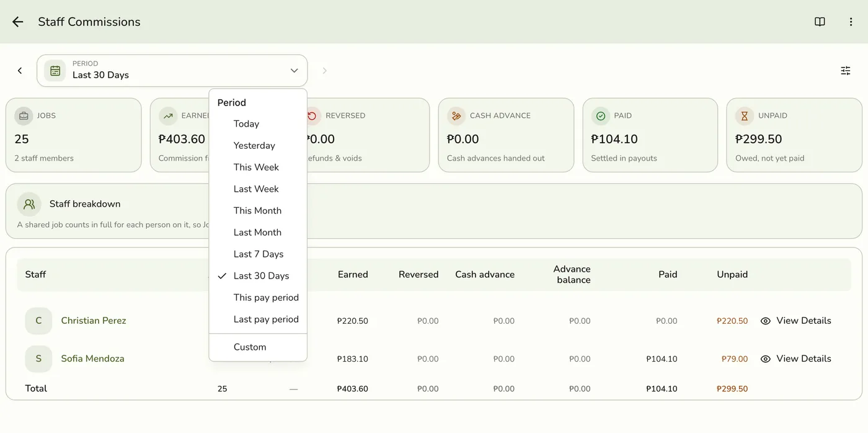Click the Staff breakdown heading
The width and height of the screenshot is (868, 433).
pyautogui.click(x=85, y=204)
